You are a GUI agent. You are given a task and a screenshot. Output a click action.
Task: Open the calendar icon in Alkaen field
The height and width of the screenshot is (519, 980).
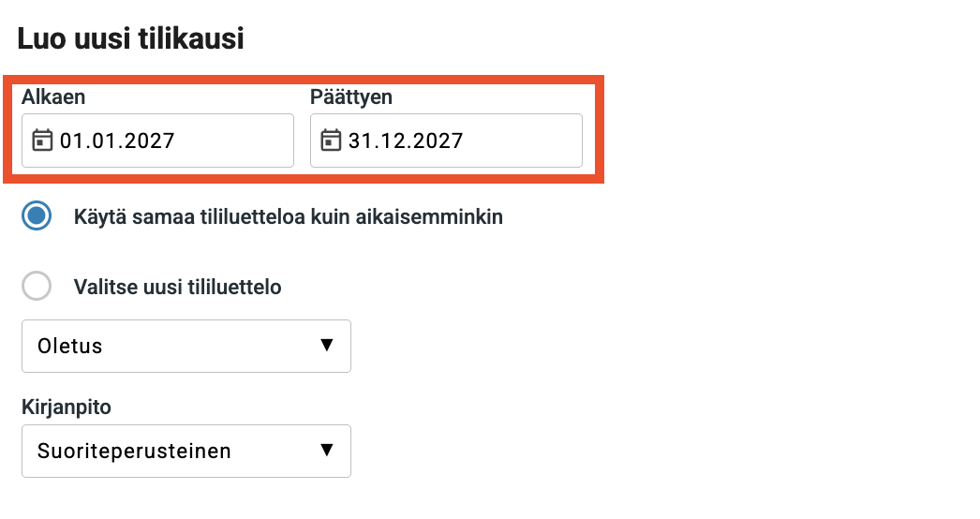[43, 141]
